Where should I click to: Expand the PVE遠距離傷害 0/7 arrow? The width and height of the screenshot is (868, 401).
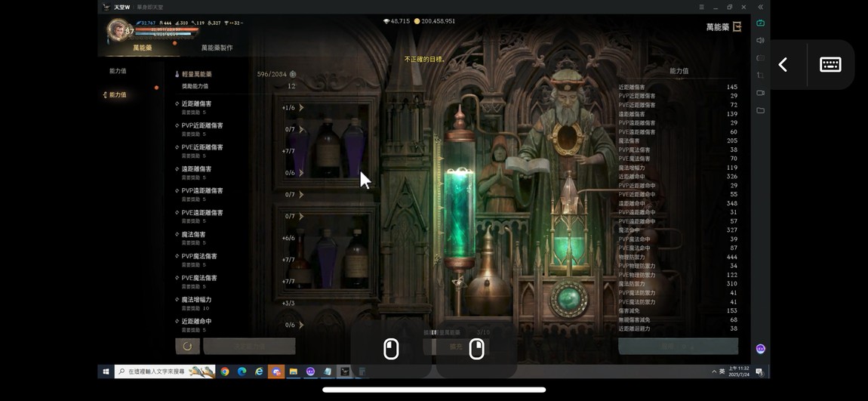[301, 216]
